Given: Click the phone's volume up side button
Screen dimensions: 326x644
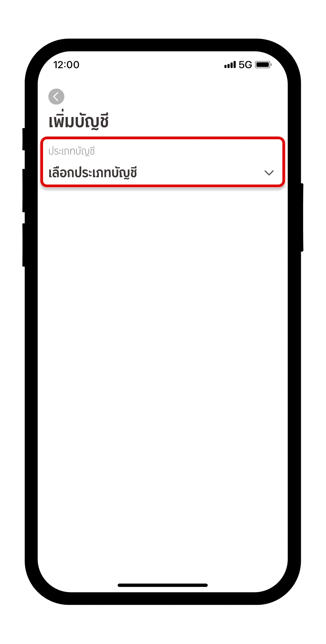Looking at the screenshot, I should (x=24, y=191).
